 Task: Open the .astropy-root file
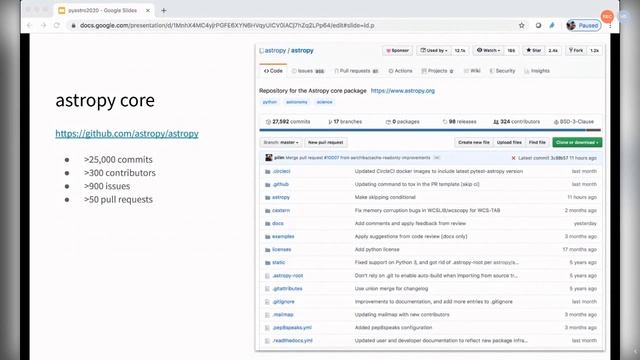[x=288, y=276]
